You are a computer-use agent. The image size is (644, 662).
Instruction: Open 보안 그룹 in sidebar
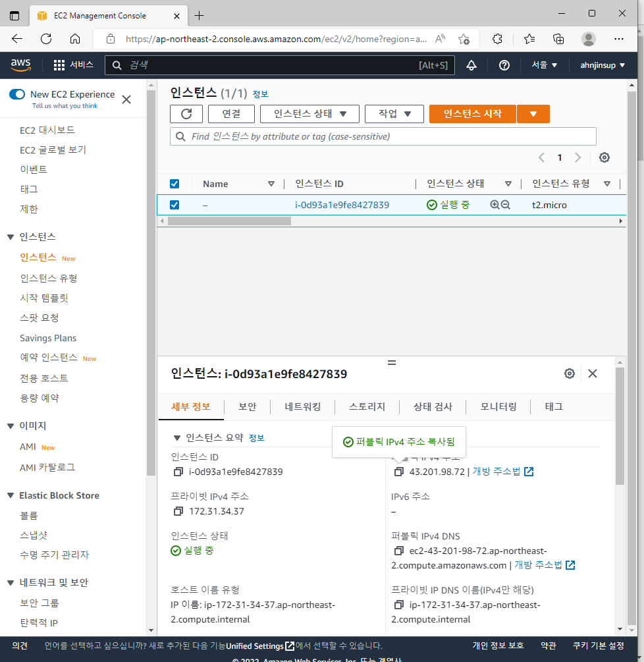click(x=40, y=603)
